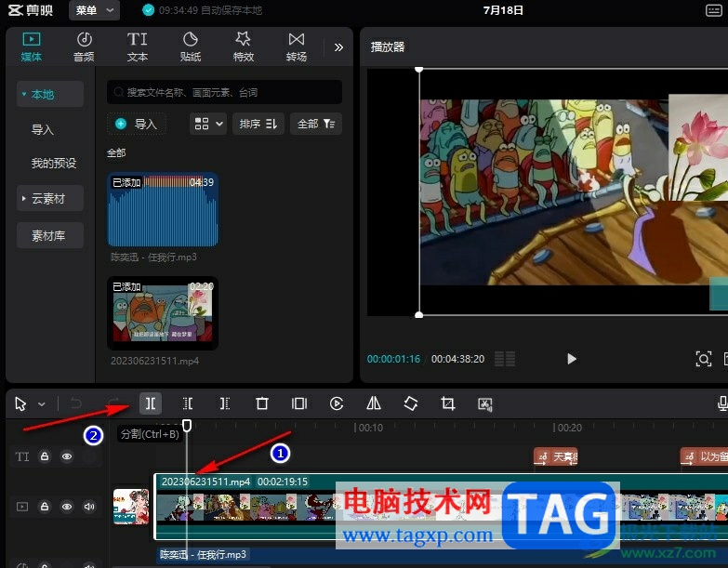Image resolution: width=728 pixels, height=568 pixels.
Task: Lock the text track
Action: 45,456
